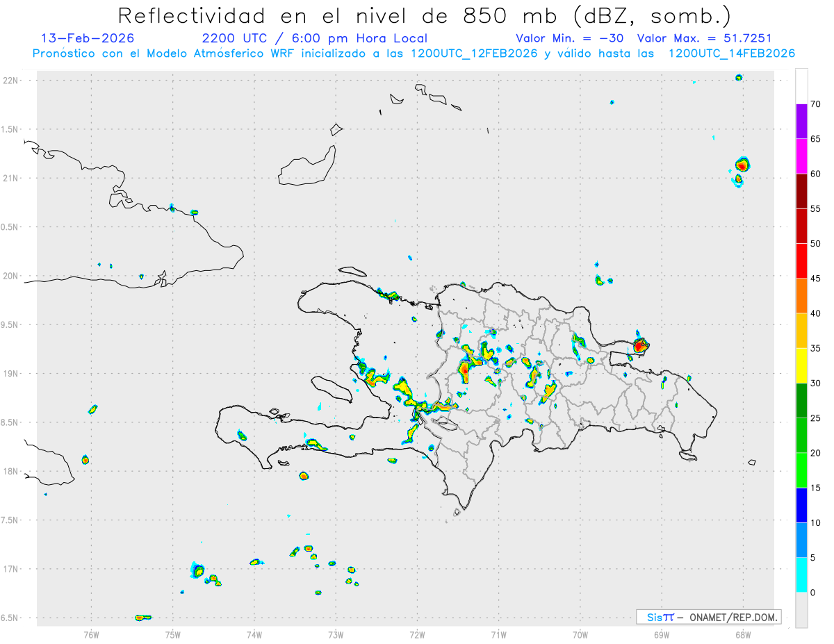Click the '0' value on the colorbar scale

click(814, 593)
